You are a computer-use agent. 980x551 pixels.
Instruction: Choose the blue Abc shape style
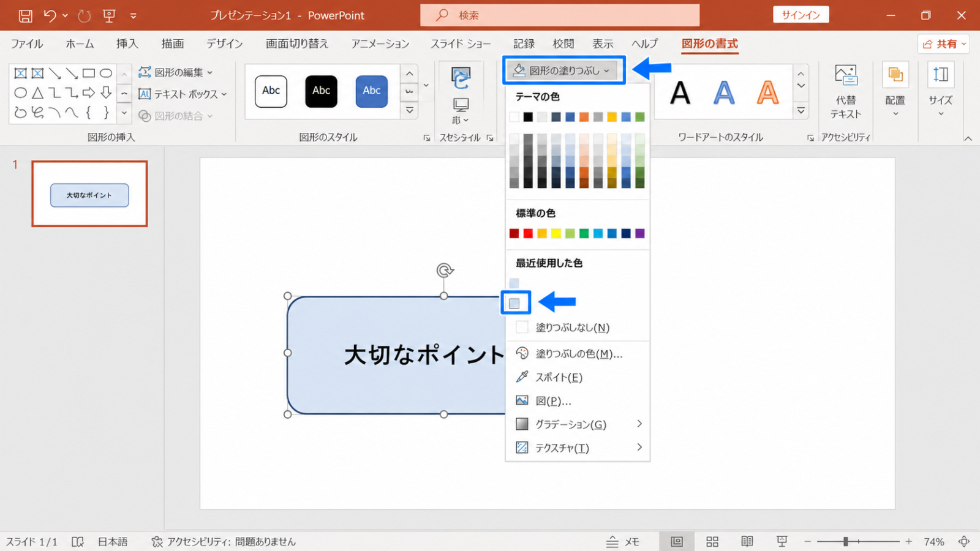[371, 91]
